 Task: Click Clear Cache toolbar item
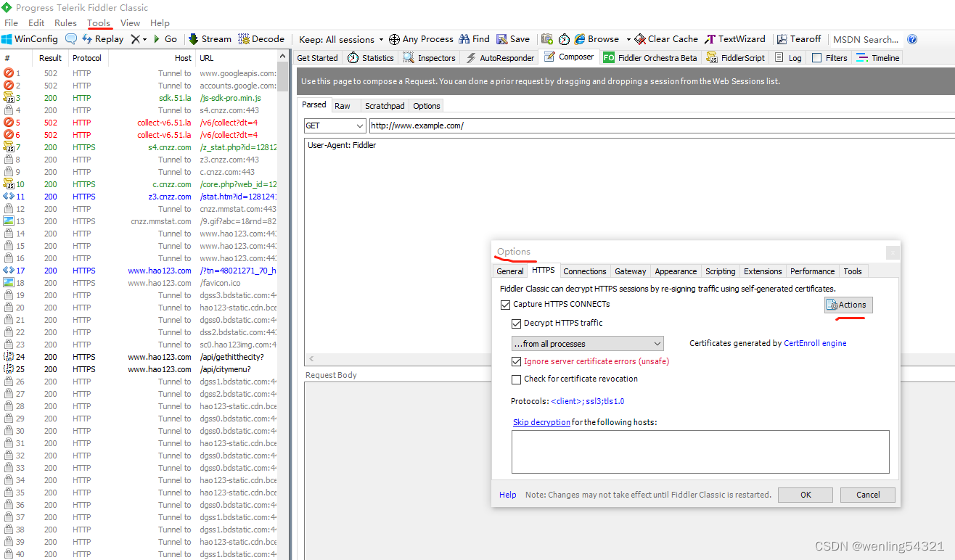pyautogui.click(x=666, y=39)
